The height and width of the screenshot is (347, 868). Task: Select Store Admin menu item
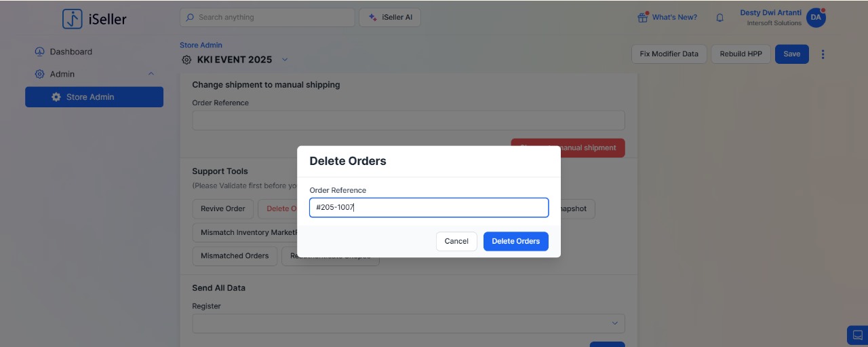tap(94, 97)
